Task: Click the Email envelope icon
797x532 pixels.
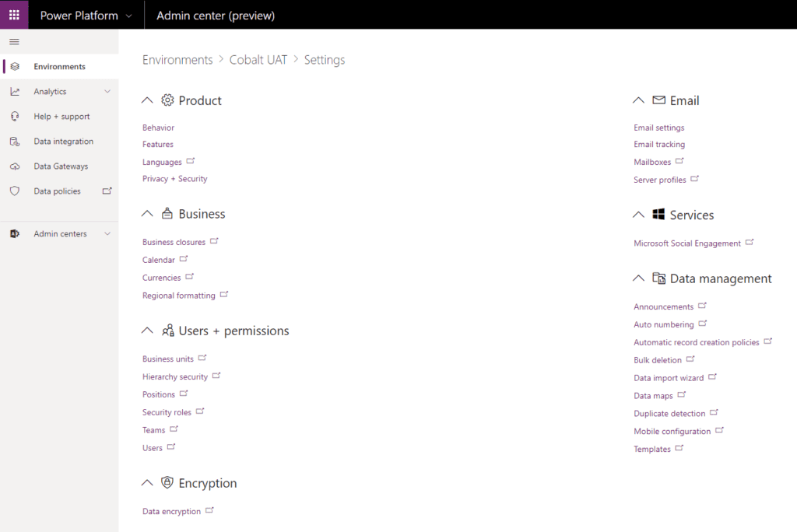Action: pos(658,100)
